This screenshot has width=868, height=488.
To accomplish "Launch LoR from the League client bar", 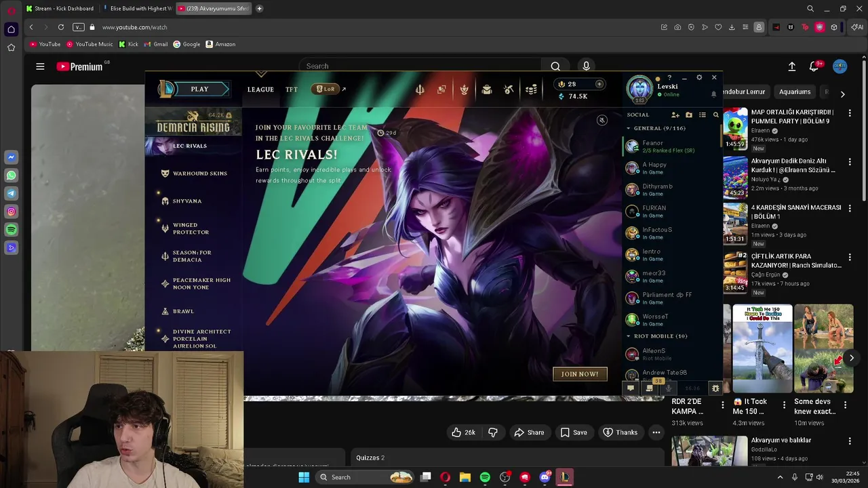I will coord(325,89).
